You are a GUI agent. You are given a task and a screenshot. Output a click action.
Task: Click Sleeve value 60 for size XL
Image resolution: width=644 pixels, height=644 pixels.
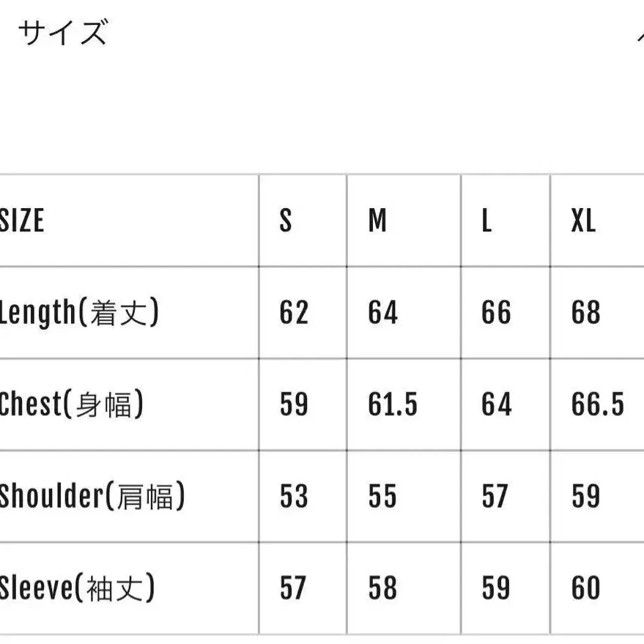tap(585, 588)
